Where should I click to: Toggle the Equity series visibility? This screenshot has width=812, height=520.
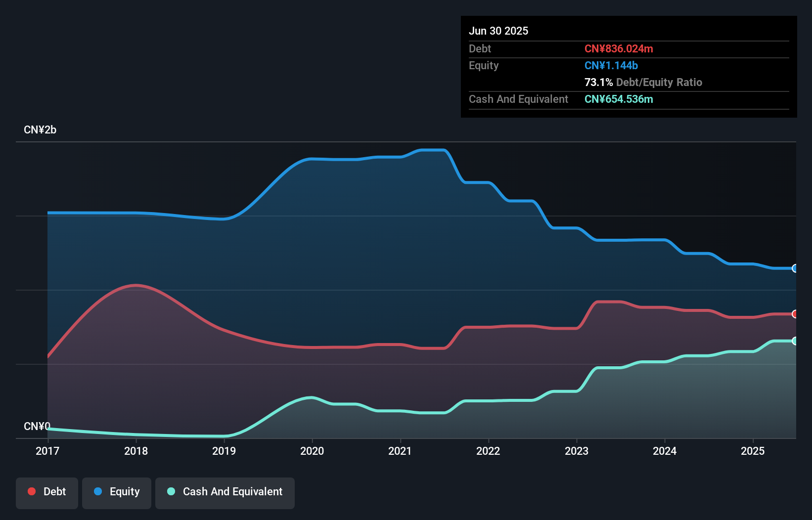[x=116, y=491]
